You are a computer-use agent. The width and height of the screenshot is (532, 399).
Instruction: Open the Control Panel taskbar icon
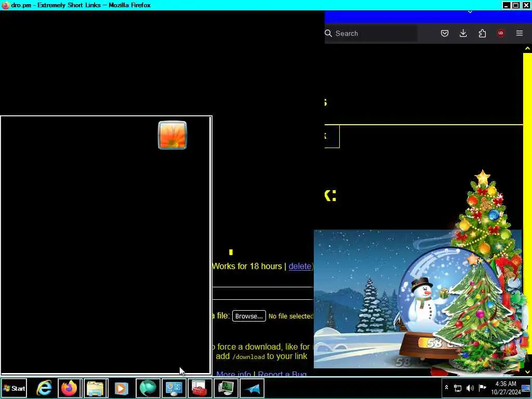pos(174,388)
